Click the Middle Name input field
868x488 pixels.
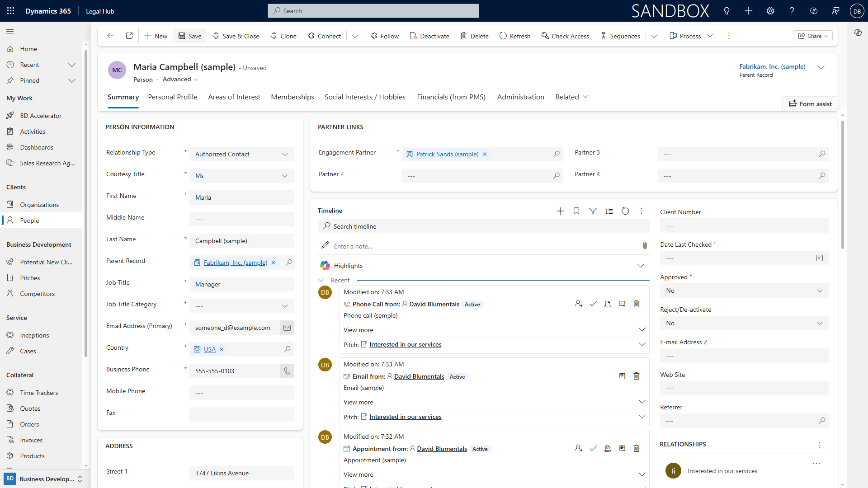241,219
